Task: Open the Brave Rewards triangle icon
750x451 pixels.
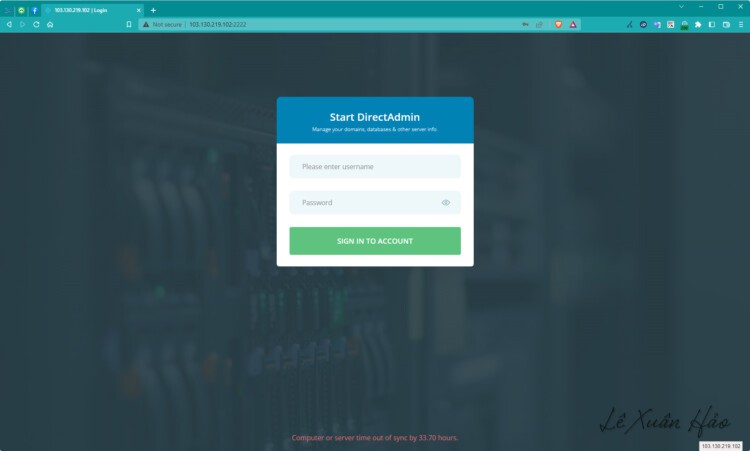Action: [573, 24]
